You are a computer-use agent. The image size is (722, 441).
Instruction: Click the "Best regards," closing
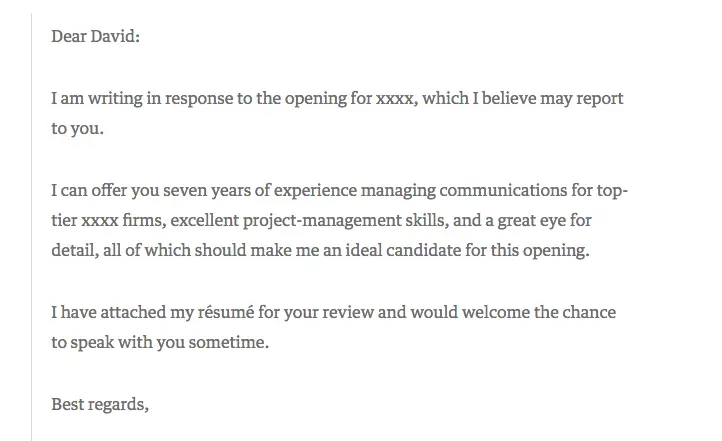click(100, 405)
